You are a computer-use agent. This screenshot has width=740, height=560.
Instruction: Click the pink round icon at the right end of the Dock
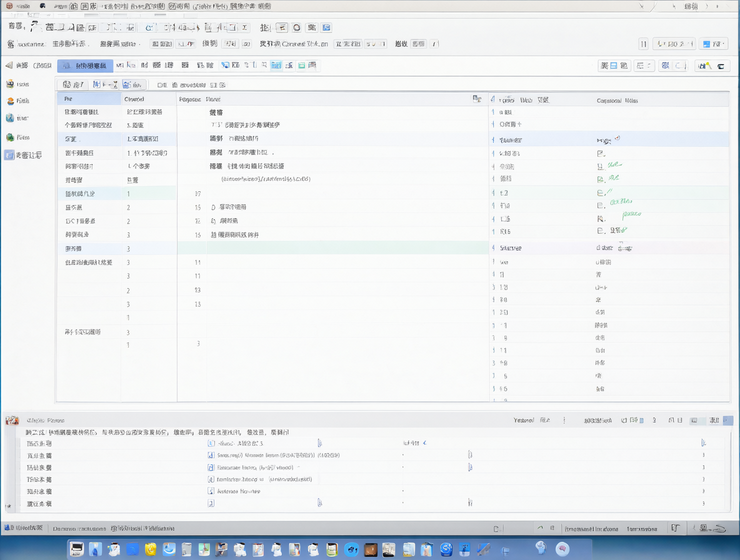[x=562, y=549]
